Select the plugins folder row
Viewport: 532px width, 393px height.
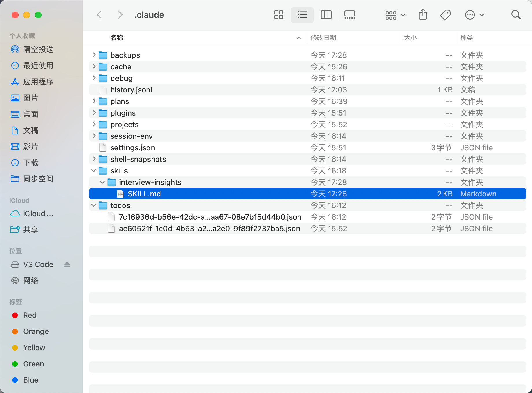pyautogui.click(x=308, y=113)
